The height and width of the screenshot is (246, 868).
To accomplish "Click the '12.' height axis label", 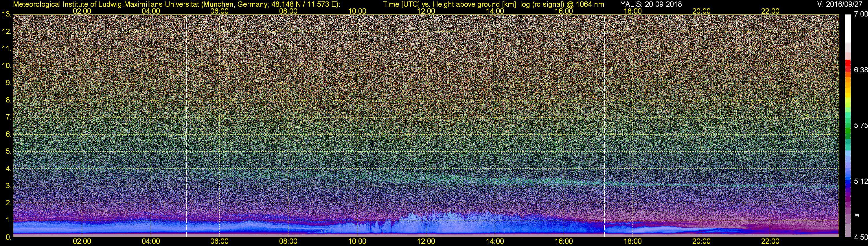I will pos(6,32).
